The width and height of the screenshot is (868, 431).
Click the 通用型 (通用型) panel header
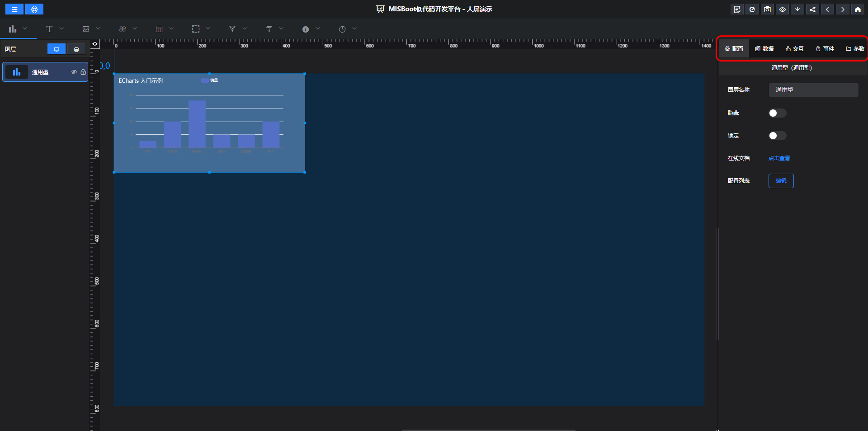(x=792, y=68)
